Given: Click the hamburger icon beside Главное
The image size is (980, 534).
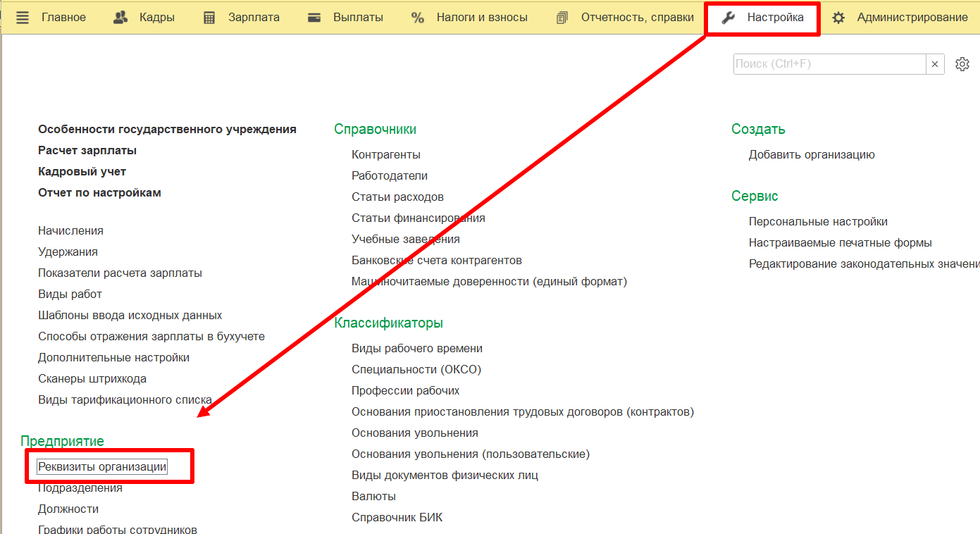Looking at the screenshot, I should (23, 18).
